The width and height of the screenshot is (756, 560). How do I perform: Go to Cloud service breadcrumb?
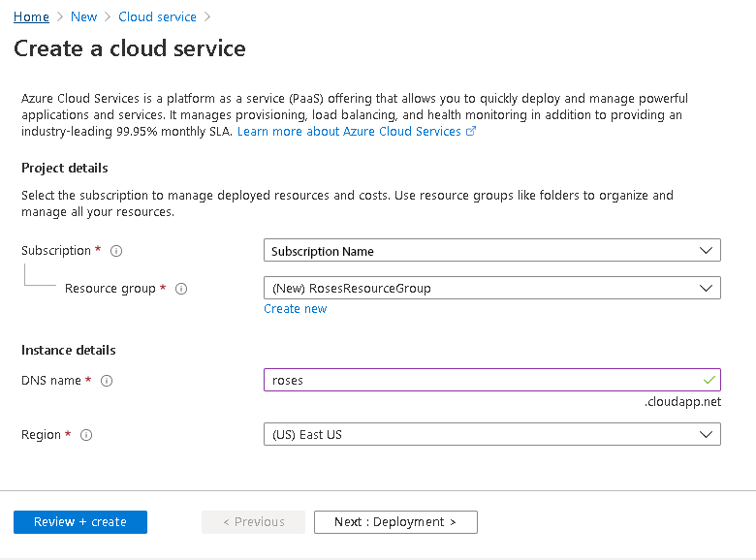(157, 16)
